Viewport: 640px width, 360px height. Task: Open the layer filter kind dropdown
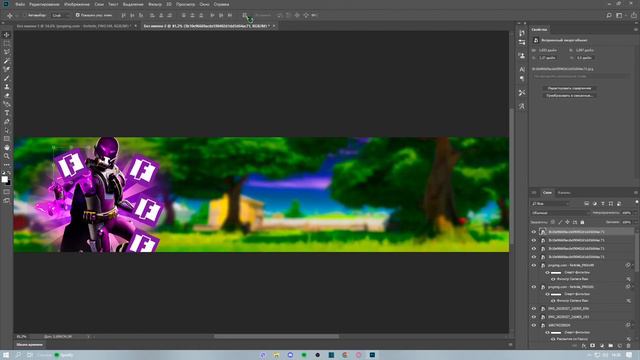click(550, 203)
